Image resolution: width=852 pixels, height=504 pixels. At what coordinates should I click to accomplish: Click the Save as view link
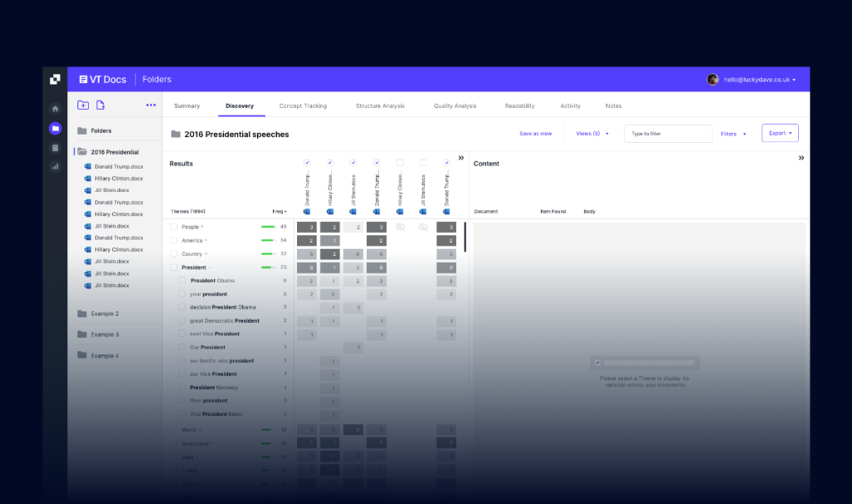click(x=535, y=133)
